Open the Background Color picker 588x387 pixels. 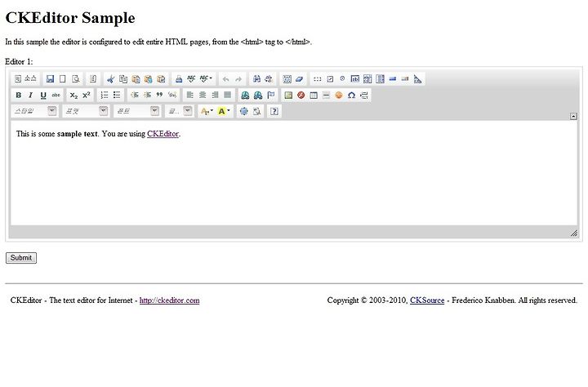pyautogui.click(x=224, y=111)
